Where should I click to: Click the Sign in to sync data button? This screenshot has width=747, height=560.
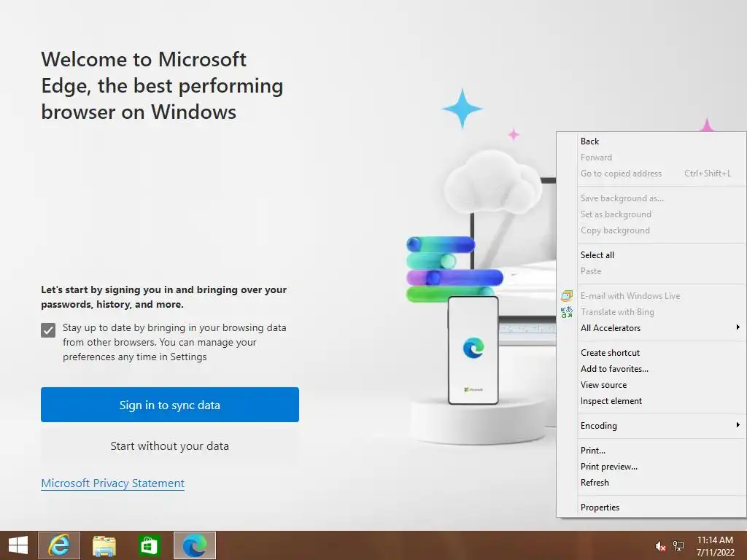click(x=170, y=405)
